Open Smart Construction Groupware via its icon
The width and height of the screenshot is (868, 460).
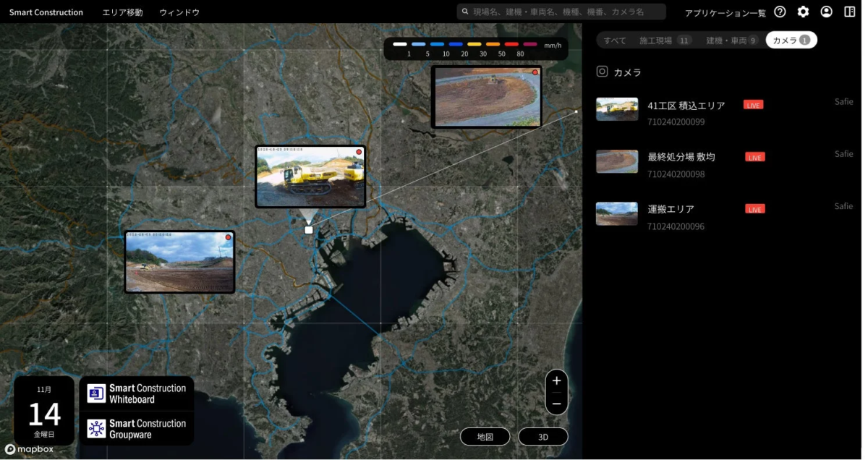tap(98, 428)
